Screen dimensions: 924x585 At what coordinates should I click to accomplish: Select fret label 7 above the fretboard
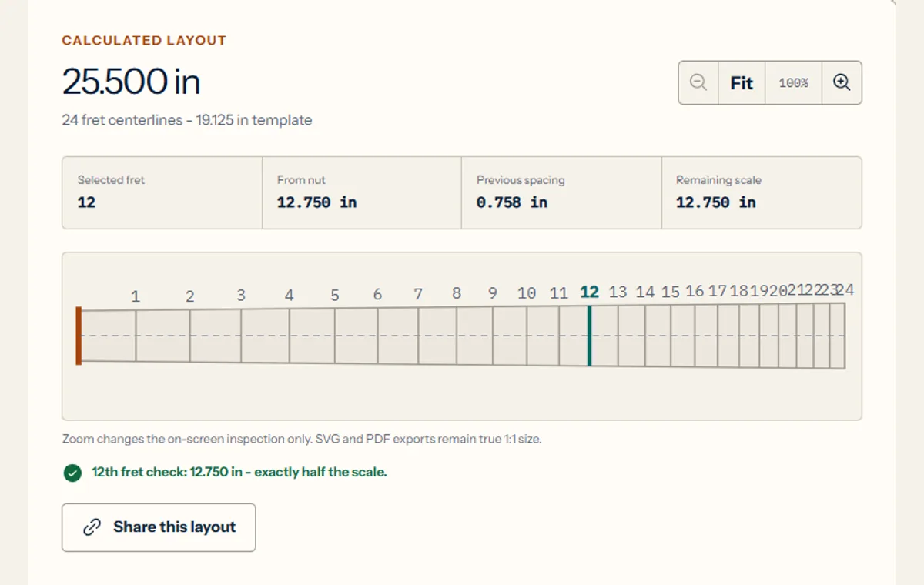coord(418,294)
